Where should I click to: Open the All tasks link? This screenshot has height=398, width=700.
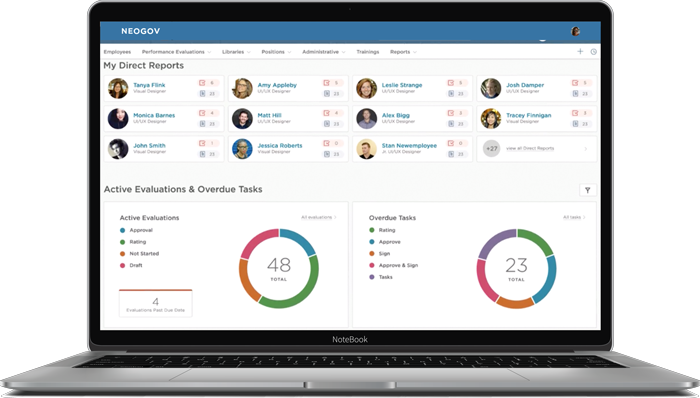(574, 217)
